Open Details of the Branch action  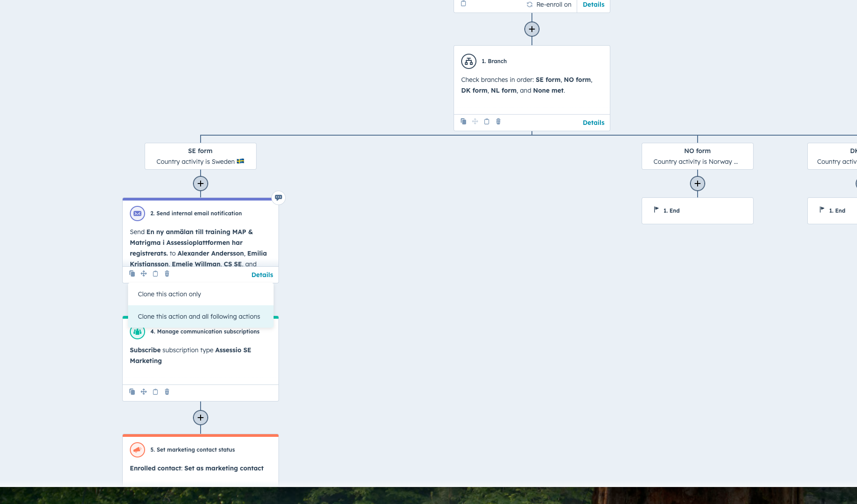pos(593,123)
